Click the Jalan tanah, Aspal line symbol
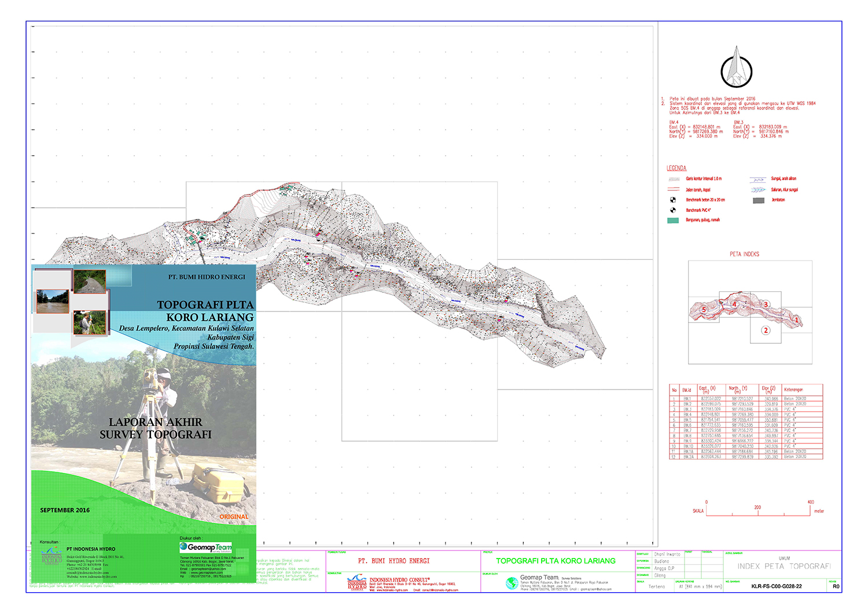868x613 pixels. tap(673, 189)
